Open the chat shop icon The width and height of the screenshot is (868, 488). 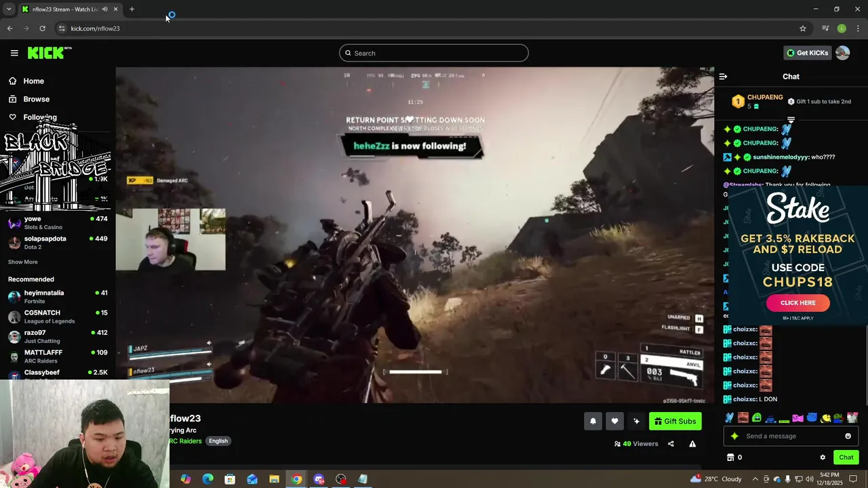(730, 457)
